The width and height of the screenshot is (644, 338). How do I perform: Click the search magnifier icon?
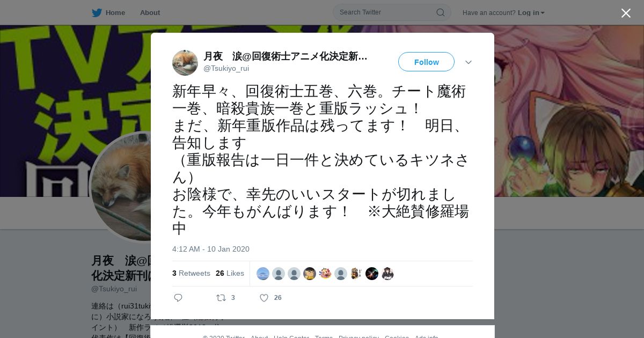pos(440,12)
